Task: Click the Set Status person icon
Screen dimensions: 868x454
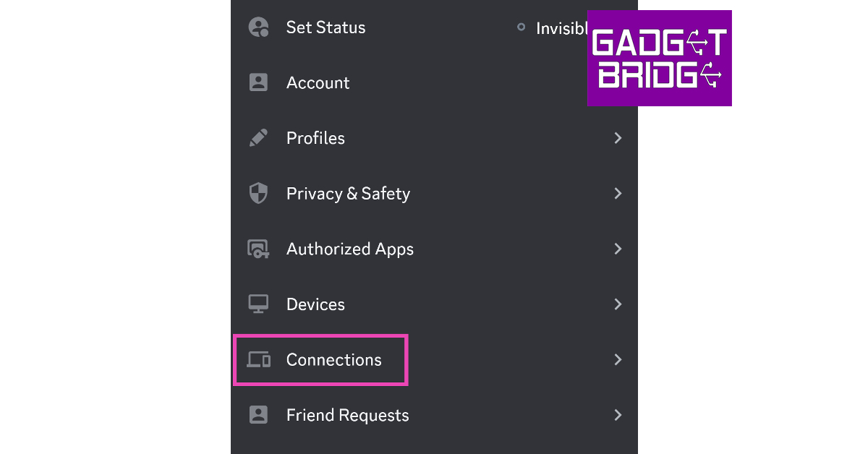Action: point(258,27)
